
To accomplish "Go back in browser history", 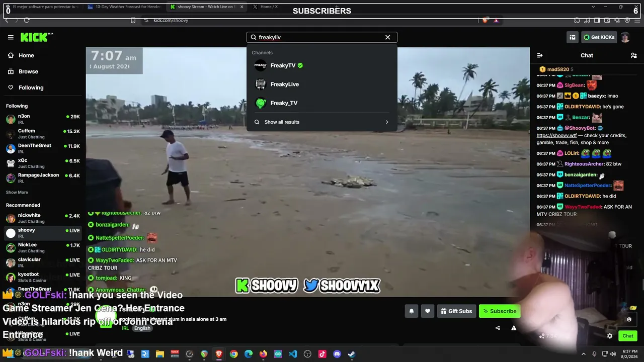I will tap(7, 20).
